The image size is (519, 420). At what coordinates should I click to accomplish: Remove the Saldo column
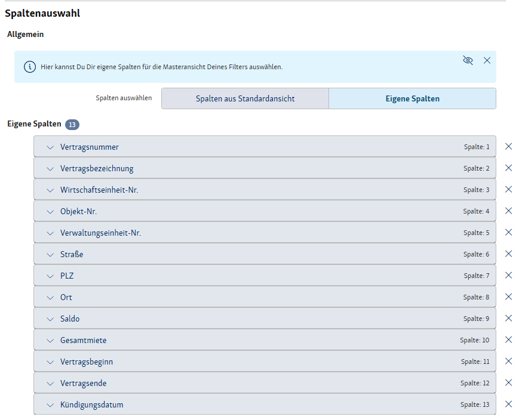tap(508, 319)
